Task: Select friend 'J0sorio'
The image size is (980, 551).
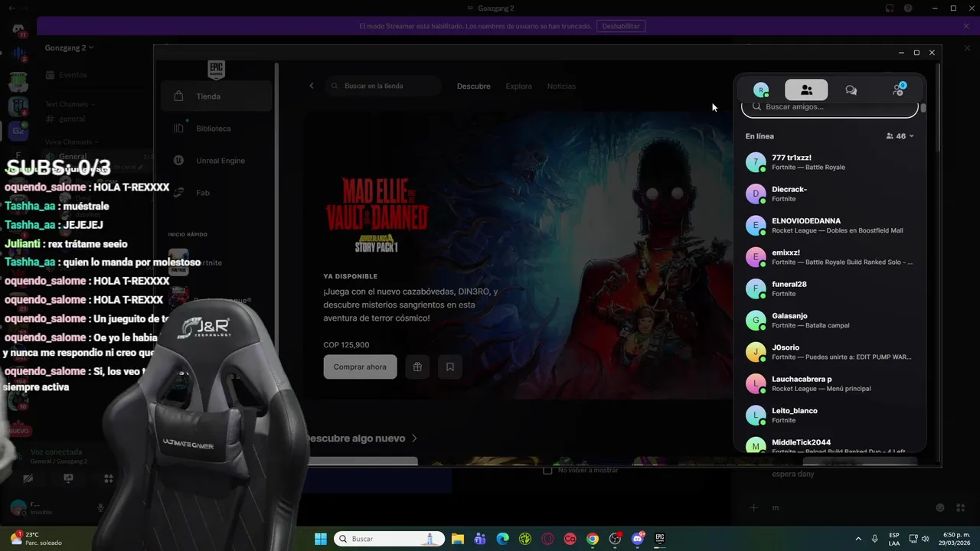Action: (x=830, y=352)
